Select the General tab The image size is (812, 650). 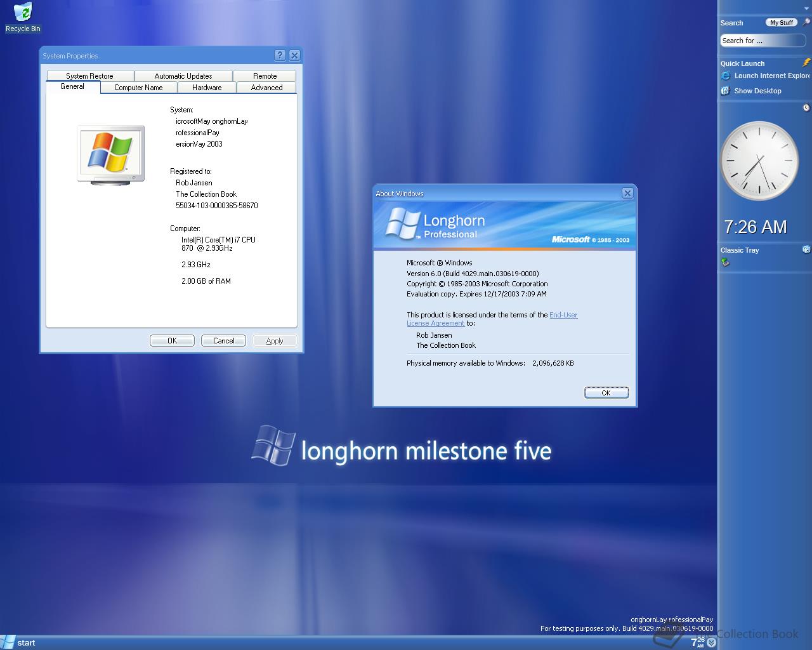[72, 86]
